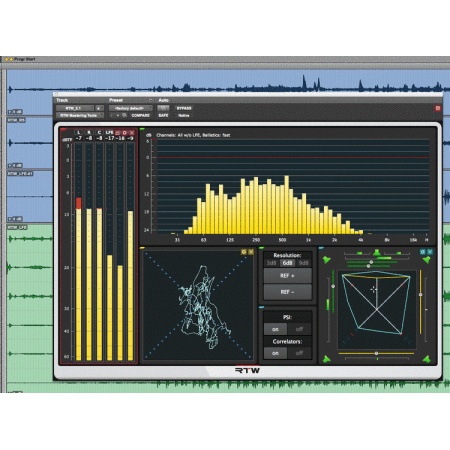Click the bottom horizontal yellow slider knob
450x450 pixels.
pos(376,353)
